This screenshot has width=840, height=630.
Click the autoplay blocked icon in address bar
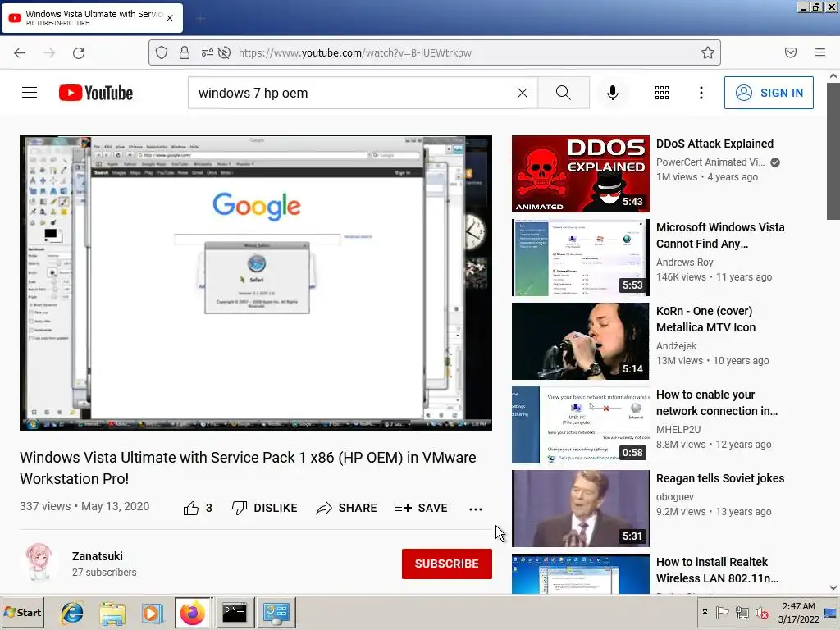tap(225, 52)
